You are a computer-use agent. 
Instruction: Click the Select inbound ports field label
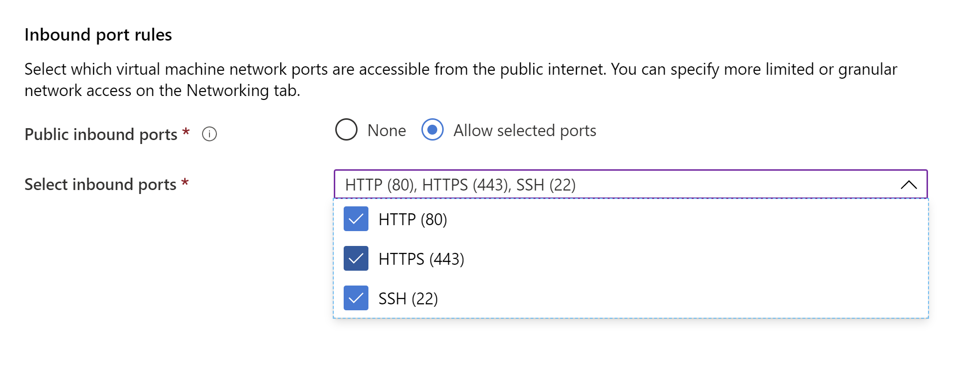pyautogui.click(x=101, y=185)
